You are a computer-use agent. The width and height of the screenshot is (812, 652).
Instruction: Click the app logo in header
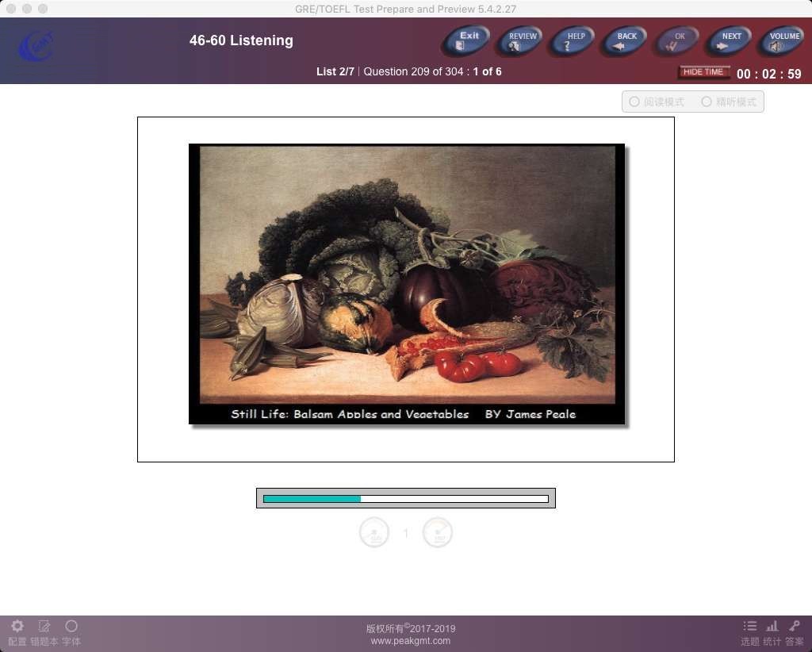click(35, 47)
